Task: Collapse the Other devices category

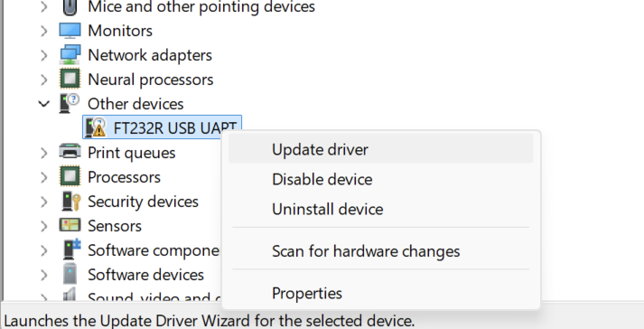Action: 44,104
